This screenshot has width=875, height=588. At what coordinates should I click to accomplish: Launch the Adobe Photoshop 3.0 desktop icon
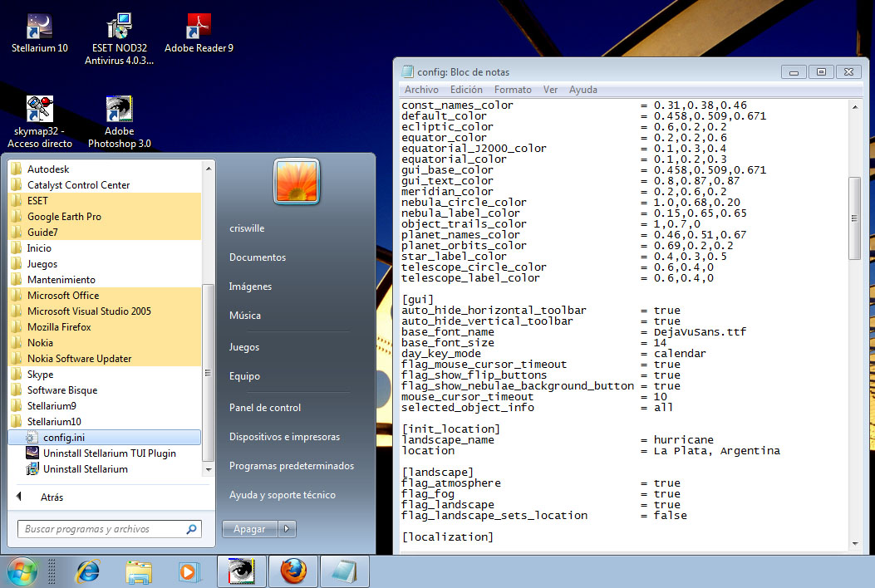pos(120,121)
